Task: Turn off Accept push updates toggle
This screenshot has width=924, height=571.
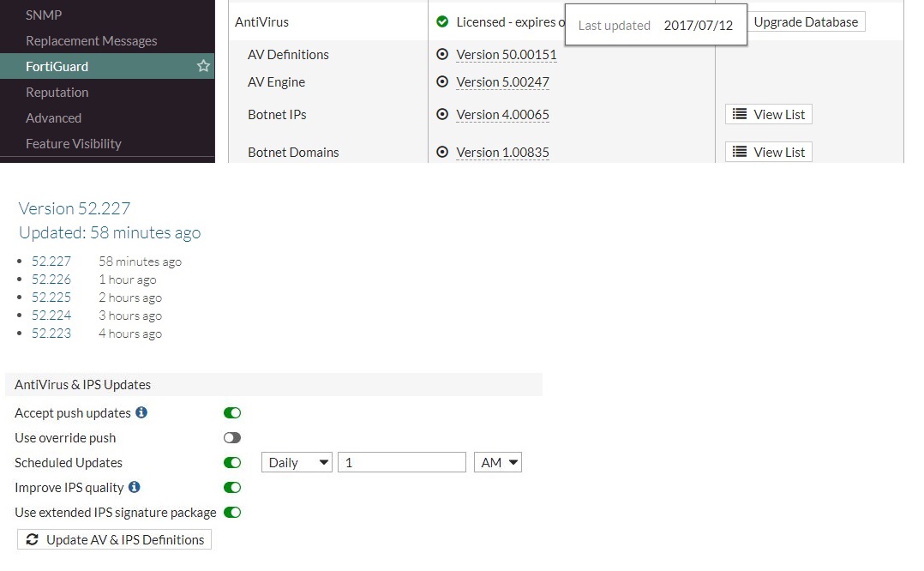Action: pos(232,413)
